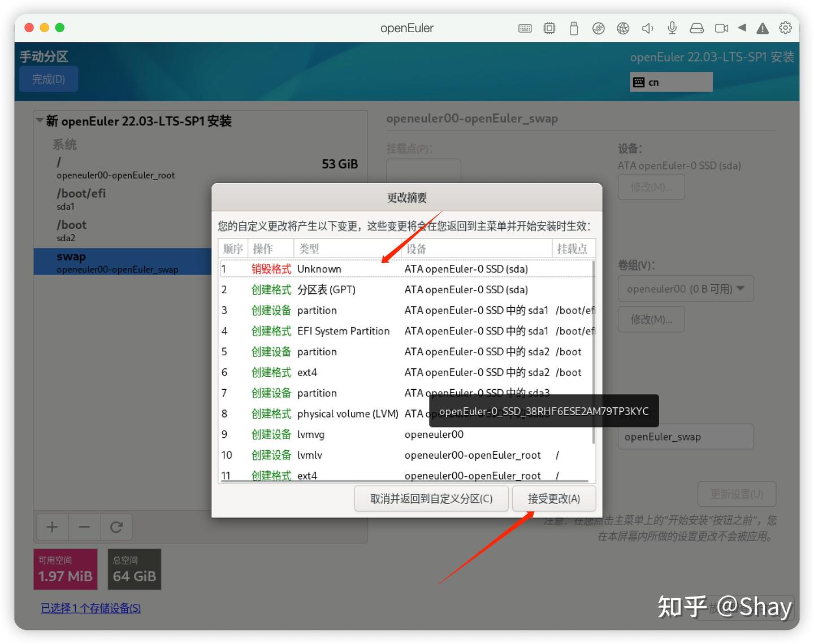Add a new partition with the plus icon
The height and width of the screenshot is (644, 814).
pyautogui.click(x=52, y=526)
